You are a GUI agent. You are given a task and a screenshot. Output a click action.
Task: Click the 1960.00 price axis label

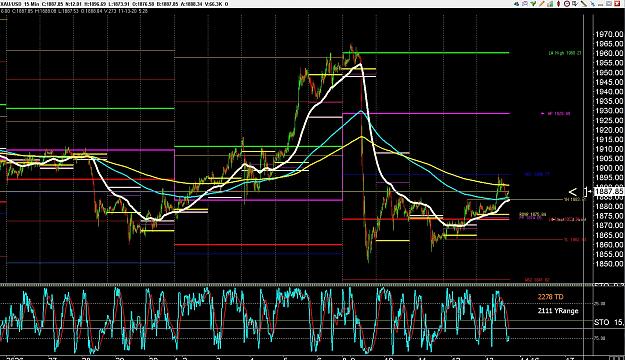[x=609, y=53]
